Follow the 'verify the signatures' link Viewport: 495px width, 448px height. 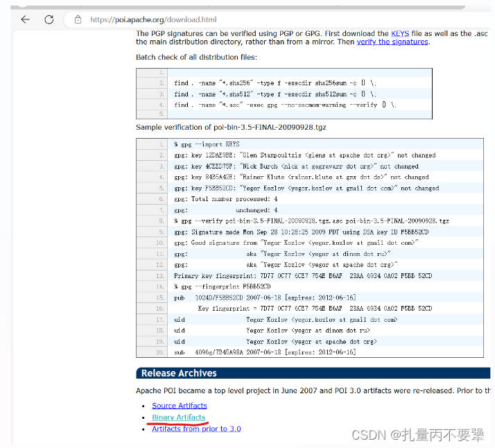point(392,42)
